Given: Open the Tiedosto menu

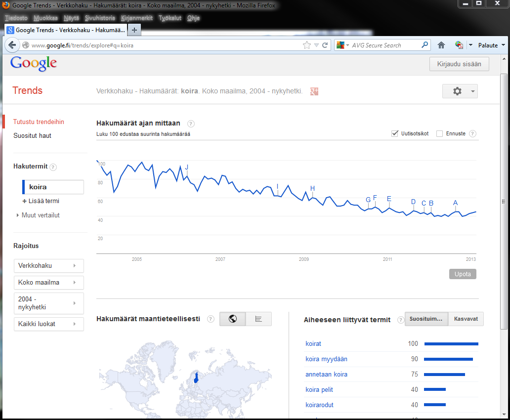Looking at the screenshot, I should pos(16,18).
